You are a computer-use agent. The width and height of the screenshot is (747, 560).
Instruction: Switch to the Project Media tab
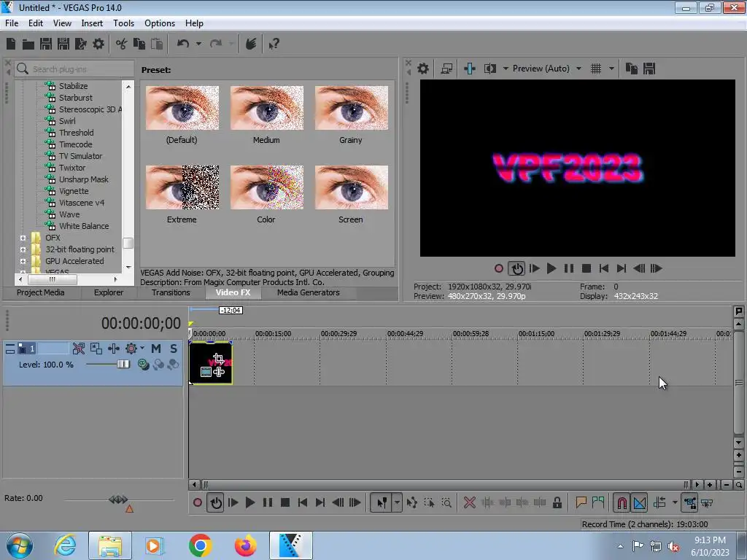41,292
